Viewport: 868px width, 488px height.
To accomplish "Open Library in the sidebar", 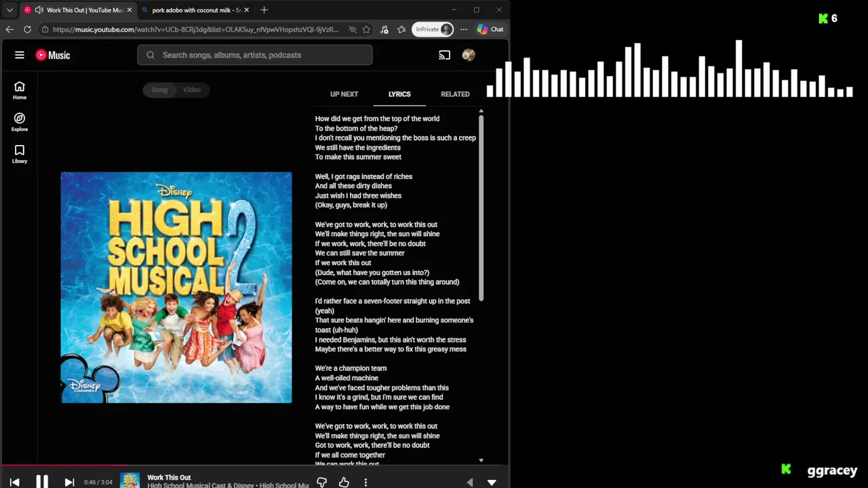I will [x=20, y=154].
